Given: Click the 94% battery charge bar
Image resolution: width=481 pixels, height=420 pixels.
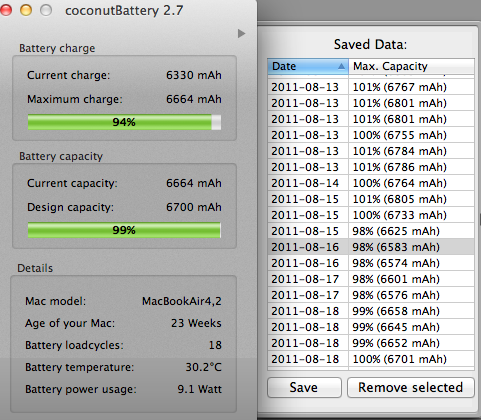Looking at the screenshot, I should pos(124,122).
